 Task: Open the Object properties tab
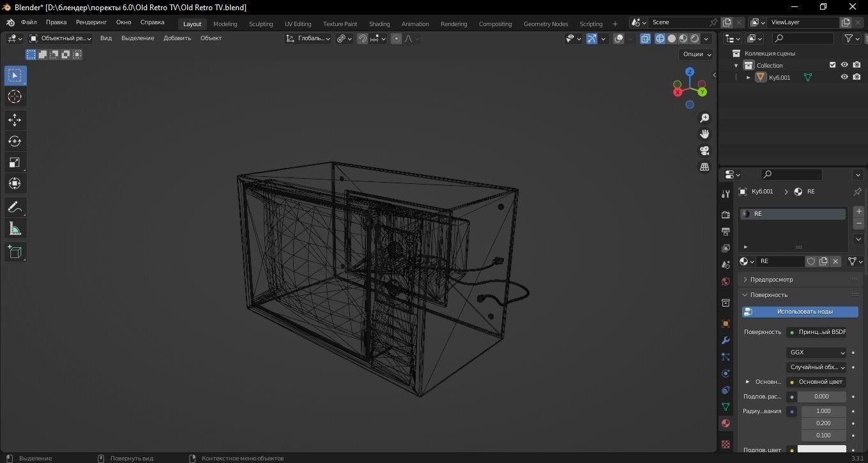tap(726, 324)
